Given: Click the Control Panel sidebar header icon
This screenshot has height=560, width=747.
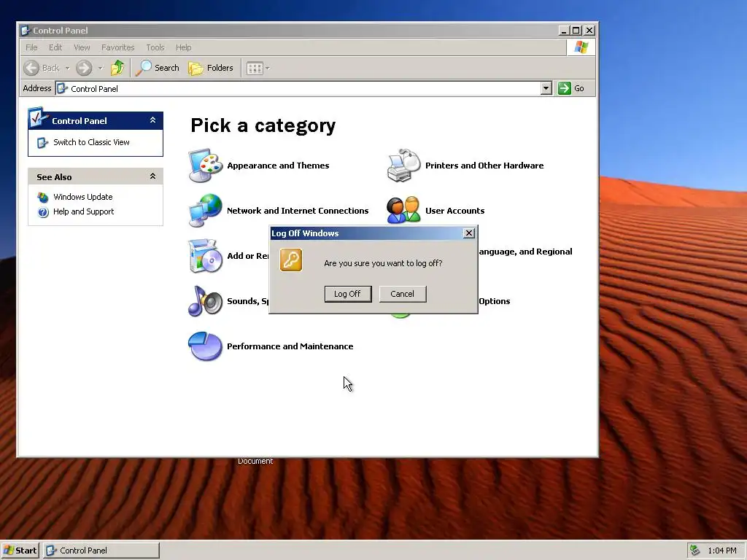Looking at the screenshot, I should pyautogui.click(x=38, y=117).
